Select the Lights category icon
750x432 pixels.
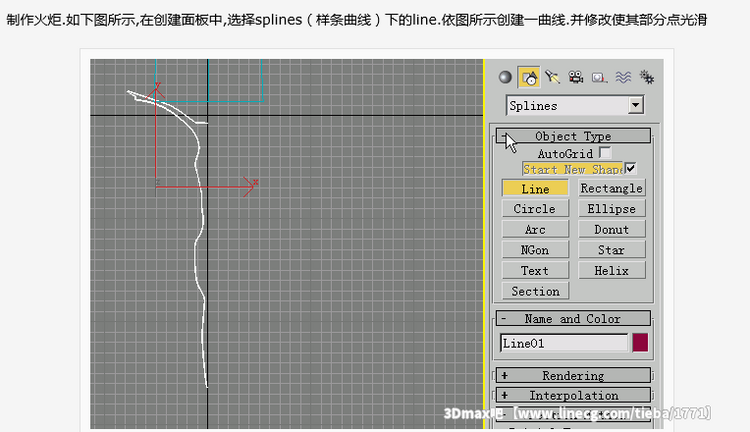click(x=552, y=77)
